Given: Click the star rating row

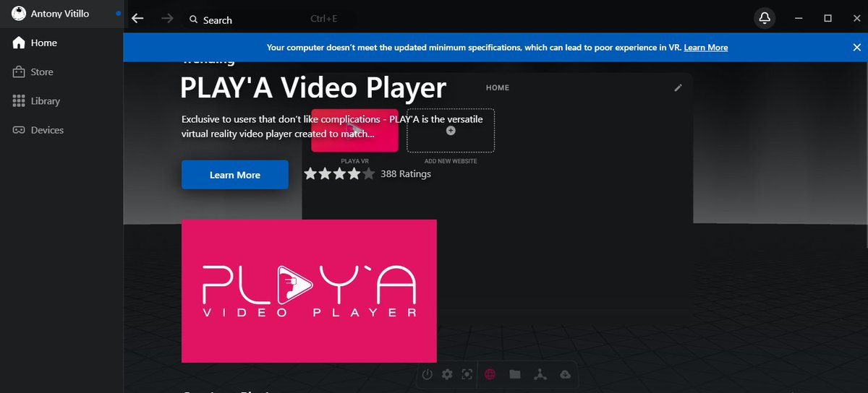Looking at the screenshot, I should [339, 173].
